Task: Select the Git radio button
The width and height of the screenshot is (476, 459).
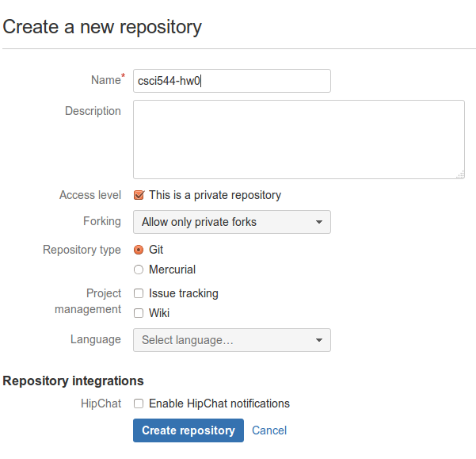Action: pyautogui.click(x=139, y=250)
